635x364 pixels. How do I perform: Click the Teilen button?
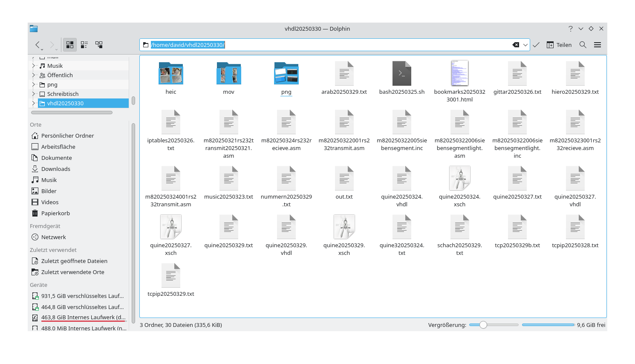[x=563, y=44]
